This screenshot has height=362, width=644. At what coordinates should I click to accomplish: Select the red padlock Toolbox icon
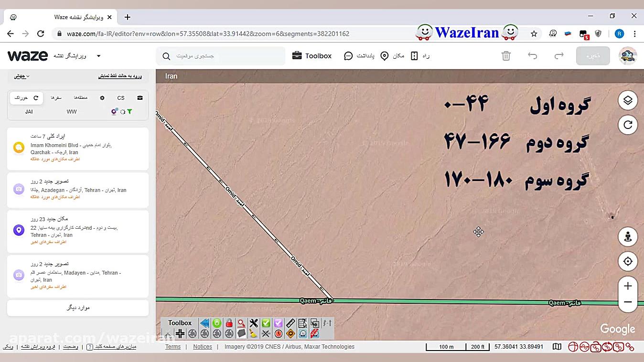[x=229, y=323]
